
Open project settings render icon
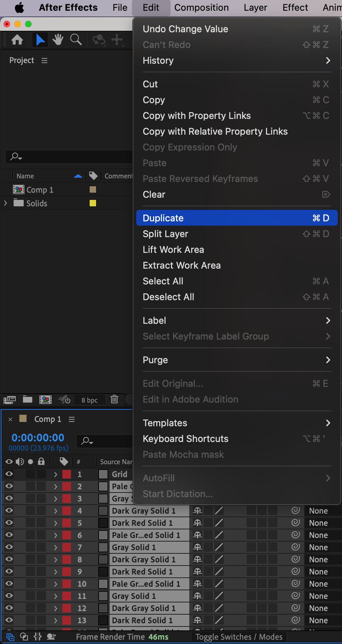pyautogui.click(x=65, y=399)
